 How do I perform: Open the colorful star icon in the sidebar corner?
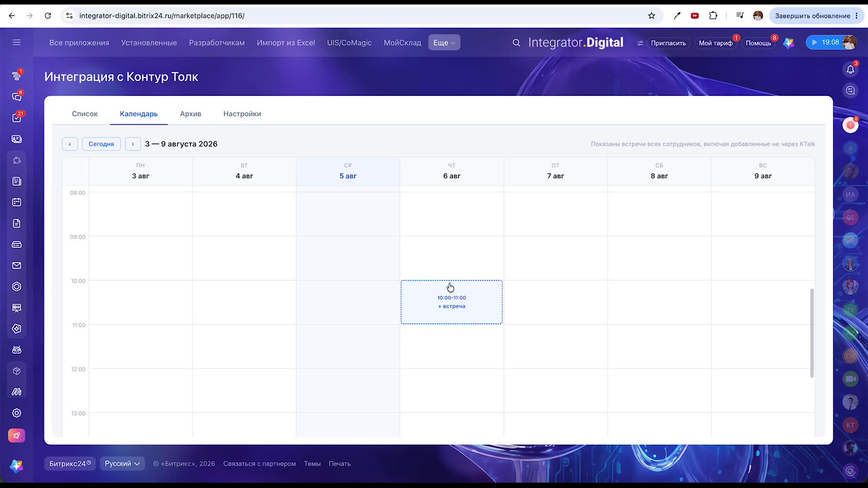point(17,466)
